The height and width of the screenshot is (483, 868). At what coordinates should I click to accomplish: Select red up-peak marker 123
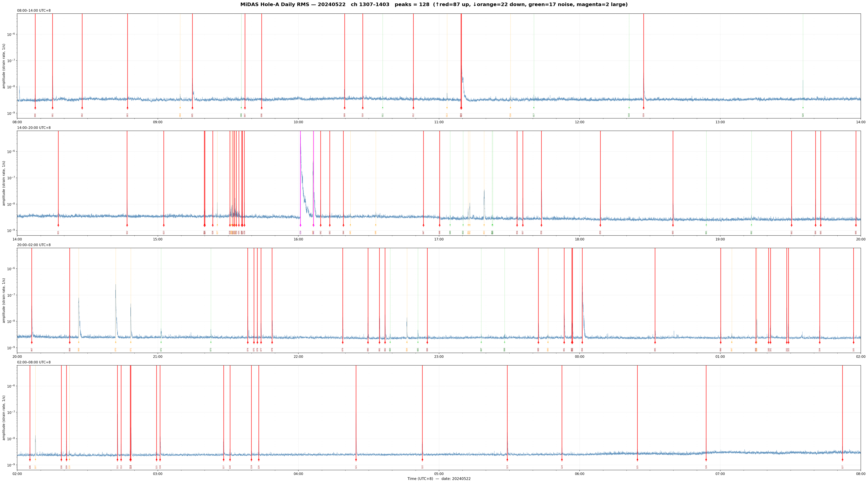click(507, 459)
